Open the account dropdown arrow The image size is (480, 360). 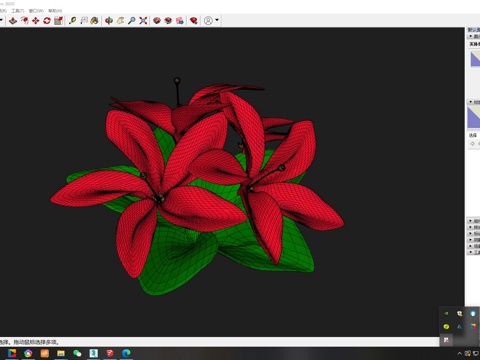click(x=217, y=20)
